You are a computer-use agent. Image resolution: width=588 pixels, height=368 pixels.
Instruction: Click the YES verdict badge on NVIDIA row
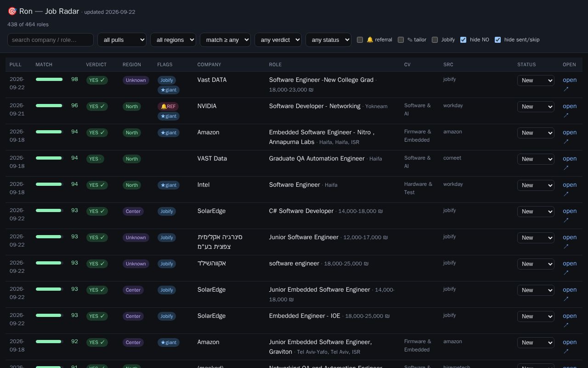(x=97, y=106)
